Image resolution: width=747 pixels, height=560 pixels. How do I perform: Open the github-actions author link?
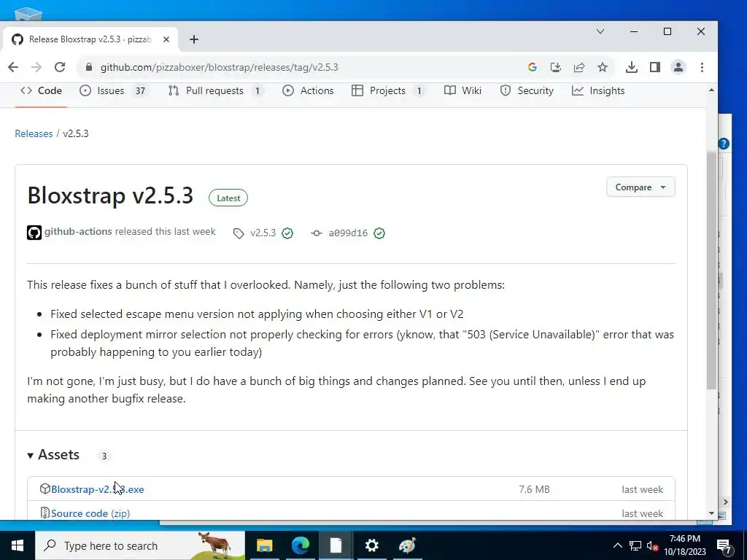pos(78,231)
